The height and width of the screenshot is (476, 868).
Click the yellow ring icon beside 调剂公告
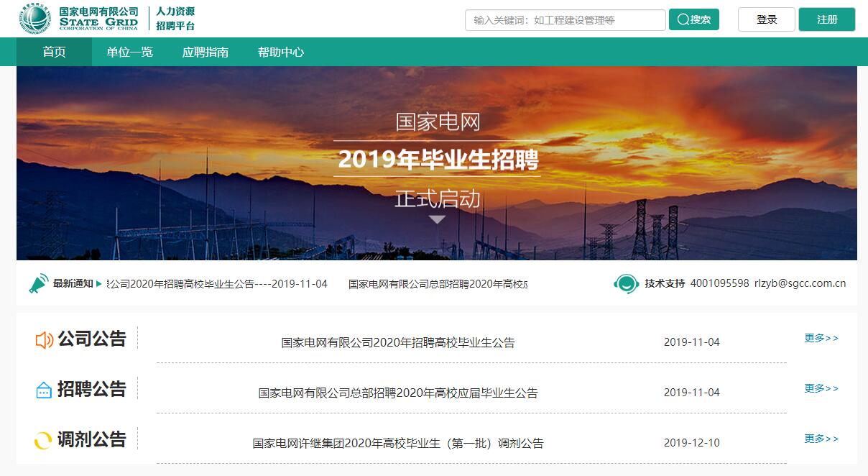point(43,440)
